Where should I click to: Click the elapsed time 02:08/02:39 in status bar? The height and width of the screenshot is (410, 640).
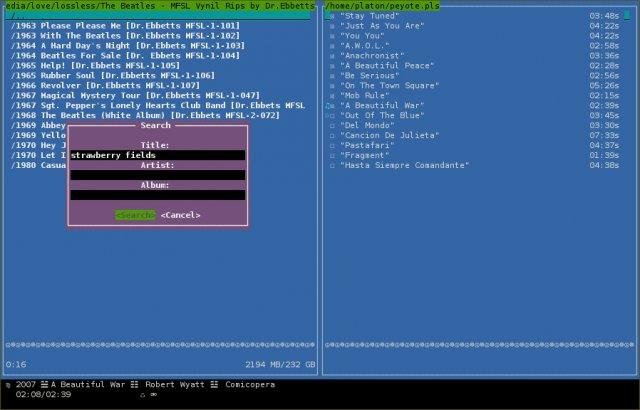[43, 395]
